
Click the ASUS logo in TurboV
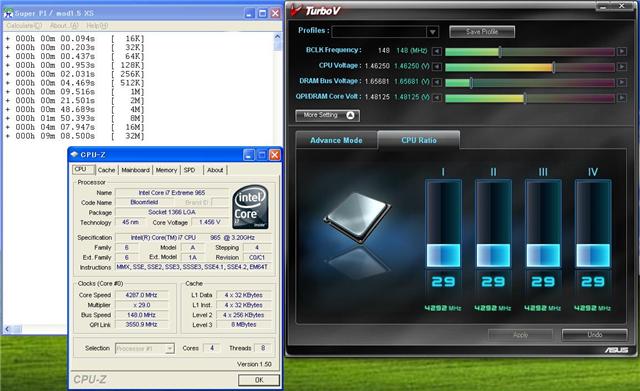coord(616,350)
